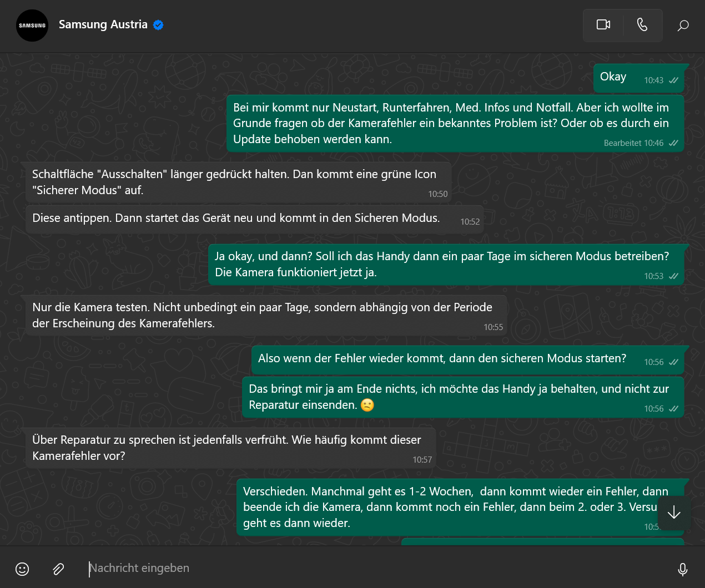Click the attach file paperclip icon
This screenshot has height=588, width=705.
[x=58, y=569]
